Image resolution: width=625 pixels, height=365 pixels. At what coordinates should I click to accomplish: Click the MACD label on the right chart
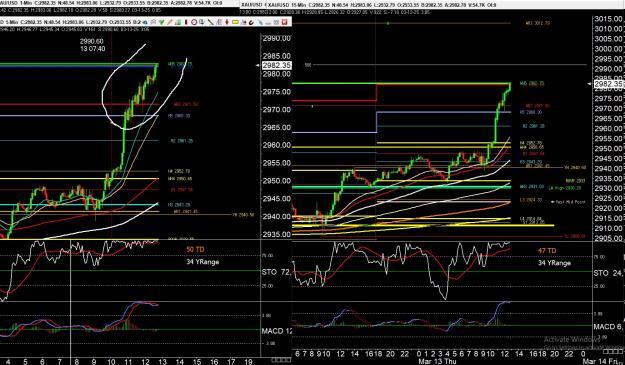604,327
